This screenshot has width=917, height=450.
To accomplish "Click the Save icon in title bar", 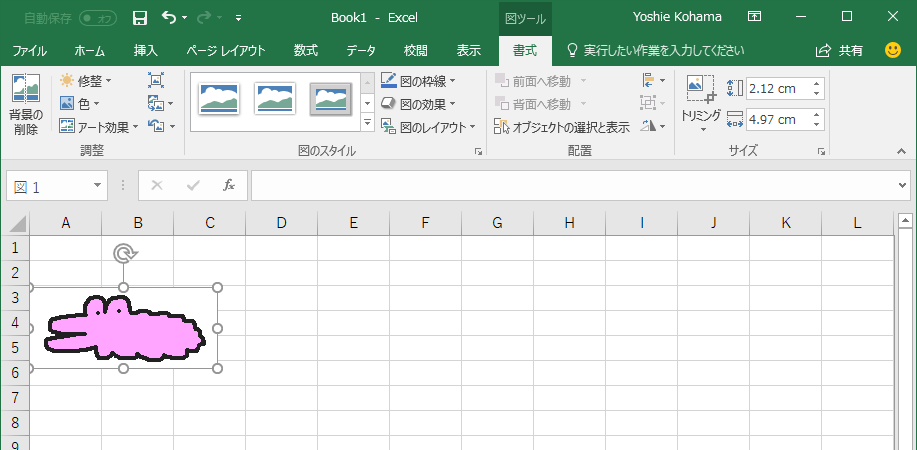I will pos(140,17).
